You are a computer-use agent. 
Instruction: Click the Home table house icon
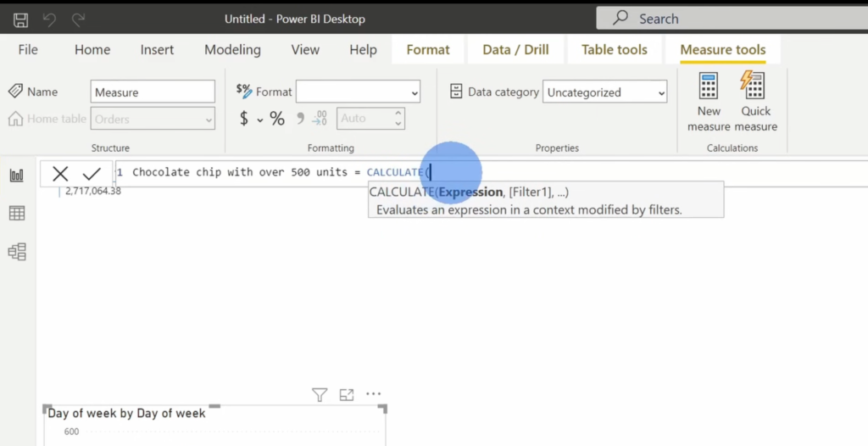coord(15,119)
